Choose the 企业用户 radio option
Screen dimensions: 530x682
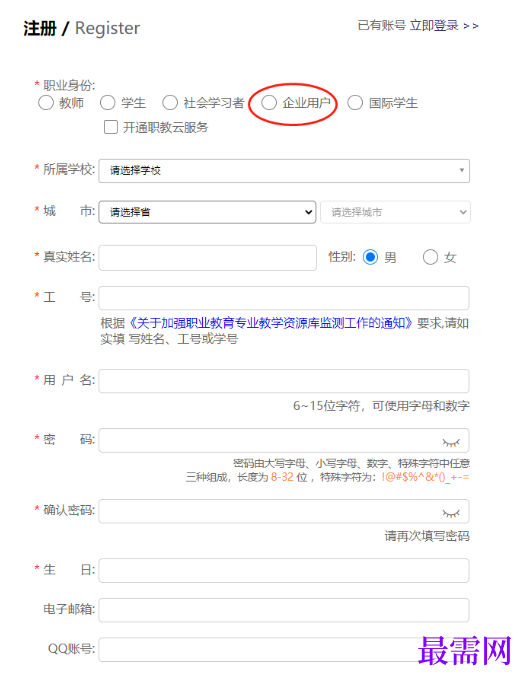(x=269, y=103)
